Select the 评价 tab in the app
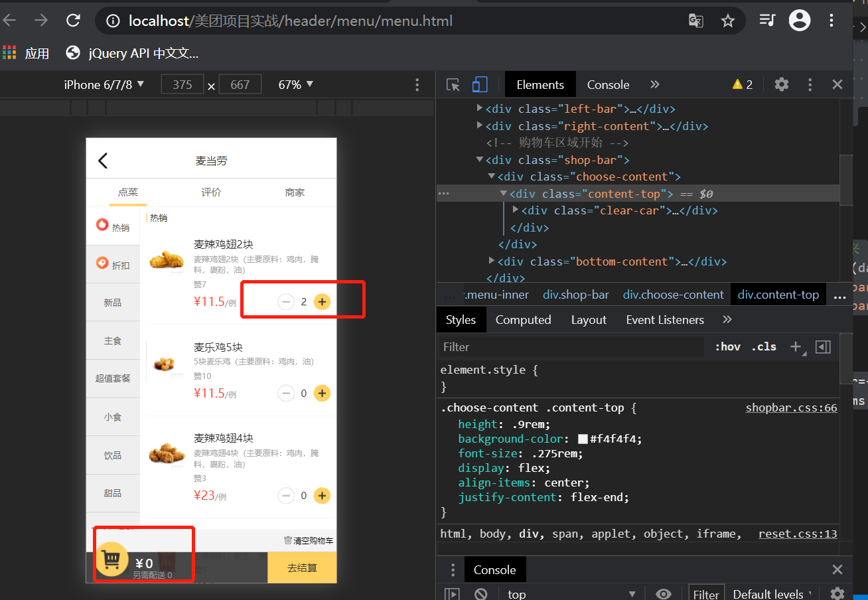The image size is (868, 600). (211, 192)
